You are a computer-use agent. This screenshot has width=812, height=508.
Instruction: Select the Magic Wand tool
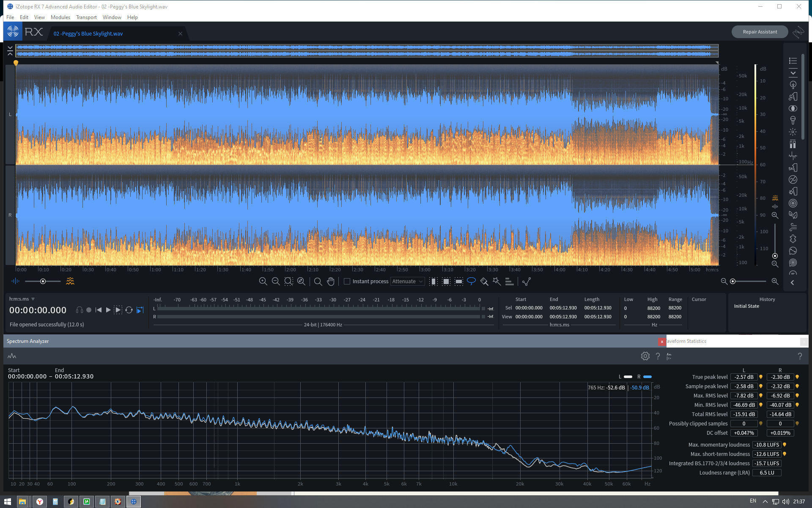pyautogui.click(x=497, y=281)
